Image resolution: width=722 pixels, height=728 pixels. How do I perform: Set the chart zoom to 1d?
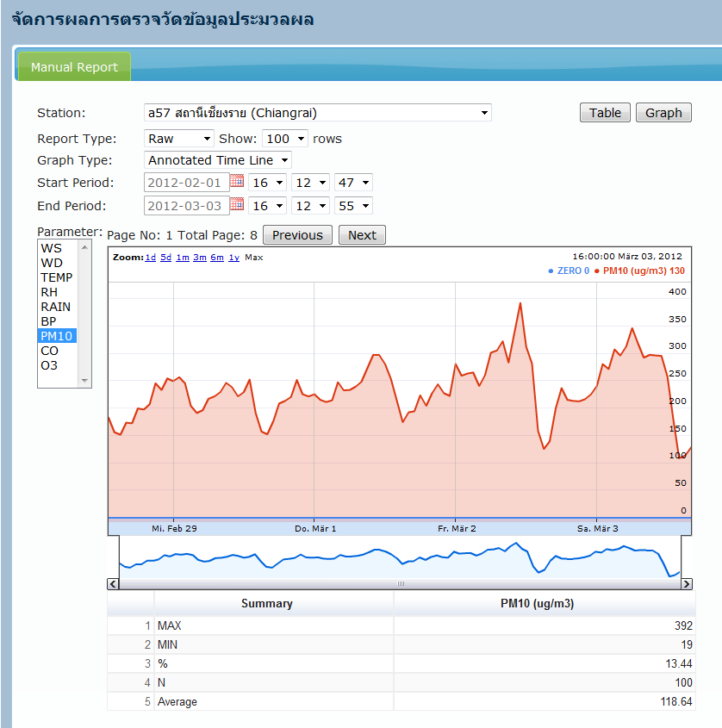pyautogui.click(x=150, y=258)
